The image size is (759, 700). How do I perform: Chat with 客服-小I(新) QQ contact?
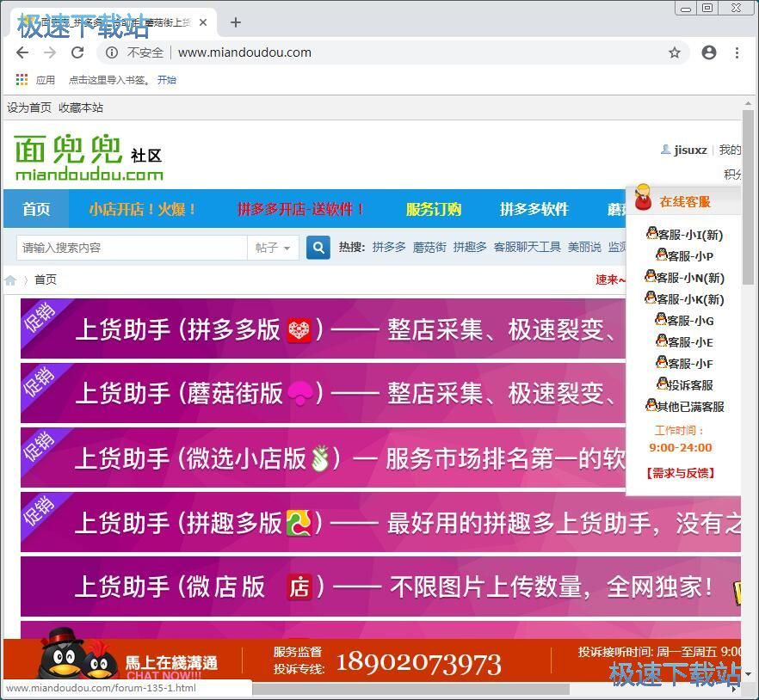click(x=684, y=234)
